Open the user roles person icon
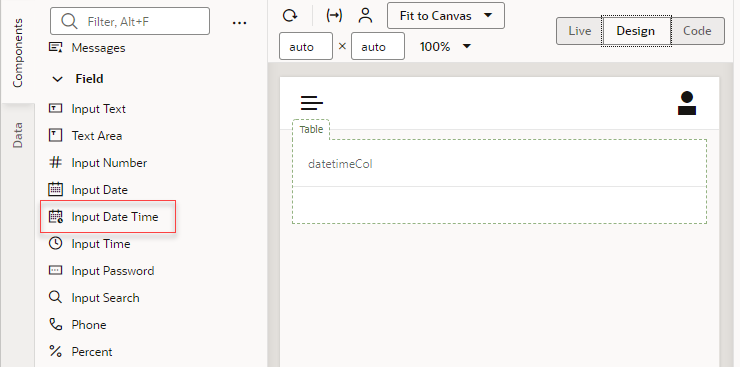The height and width of the screenshot is (367, 740). click(365, 16)
